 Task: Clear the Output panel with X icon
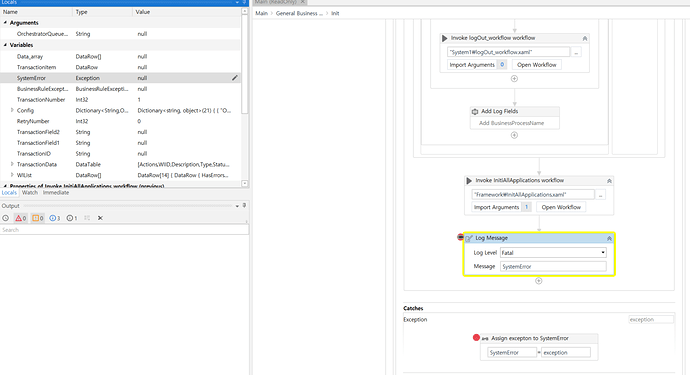click(x=100, y=218)
